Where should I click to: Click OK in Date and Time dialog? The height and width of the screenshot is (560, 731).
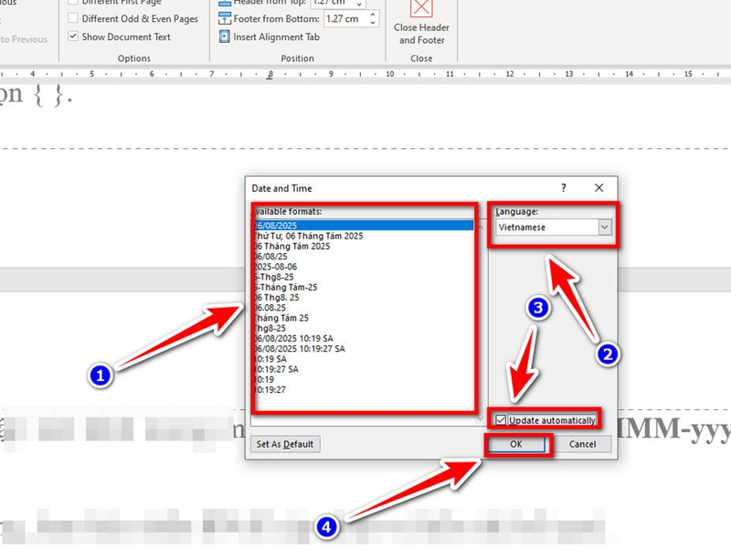[515, 444]
